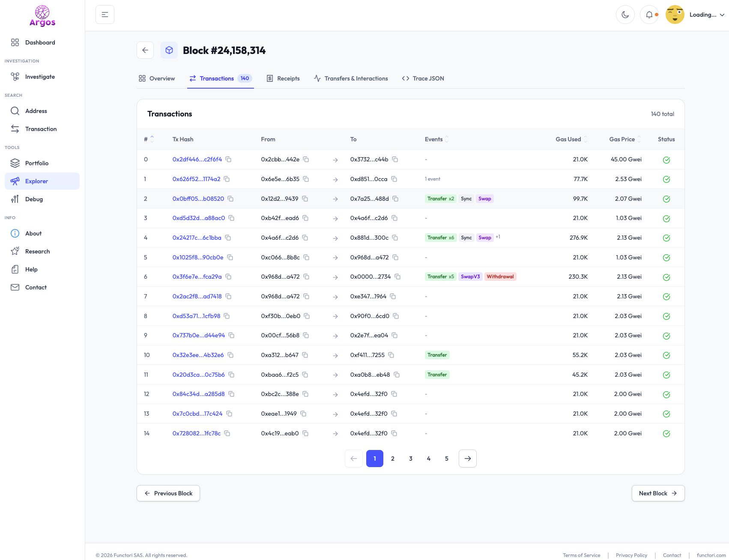This screenshot has width=729, height=560.
Task: Copy tx hash 0x2df446...c2f6f4
Action: pyautogui.click(x=229, y=159)
